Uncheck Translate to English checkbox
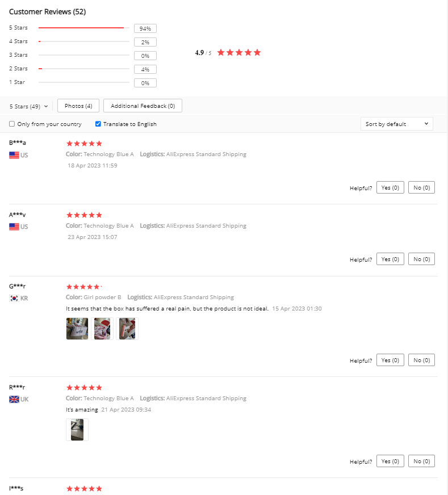448x495 pixels. [x=98, y=124]
